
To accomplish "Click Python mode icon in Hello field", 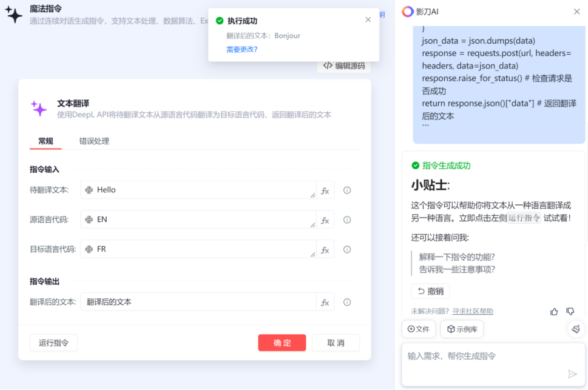I will click(89, 190).
